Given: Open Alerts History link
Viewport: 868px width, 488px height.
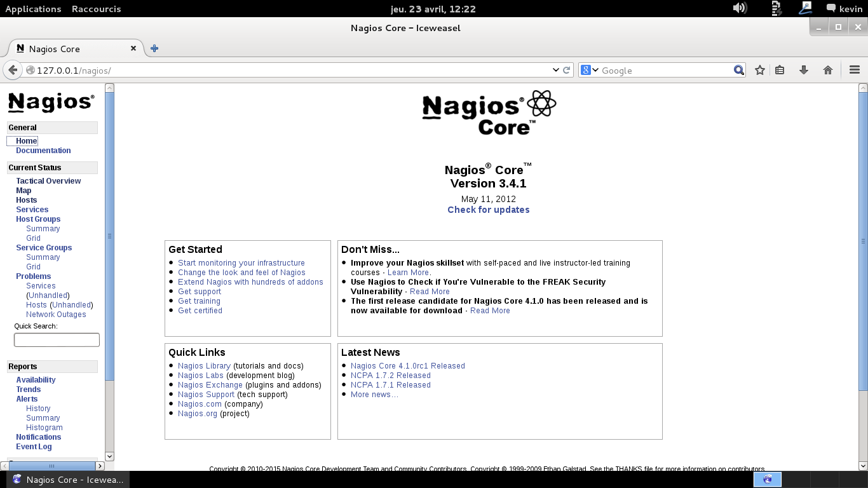Looking at the screenshot, I should coord(38,409).
